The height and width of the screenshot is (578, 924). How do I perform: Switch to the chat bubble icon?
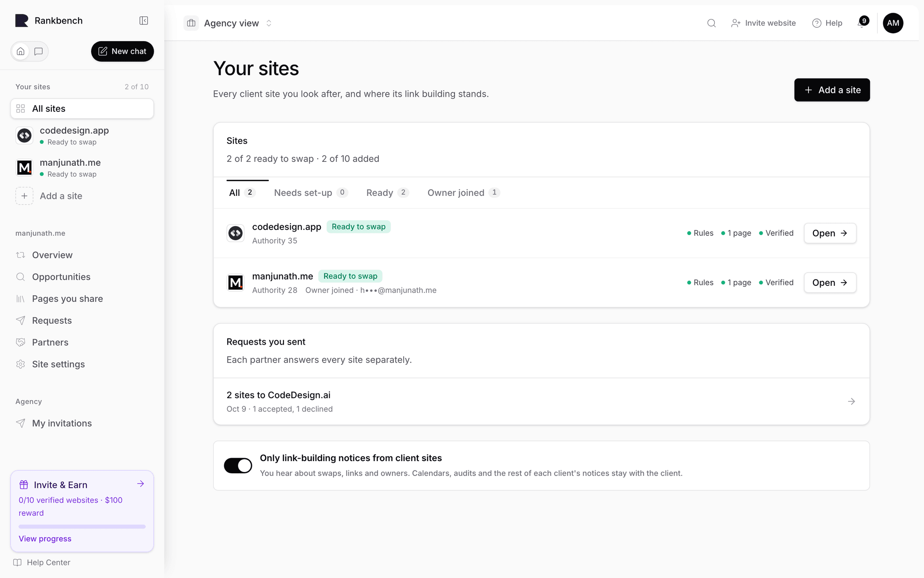coord(39,51)
